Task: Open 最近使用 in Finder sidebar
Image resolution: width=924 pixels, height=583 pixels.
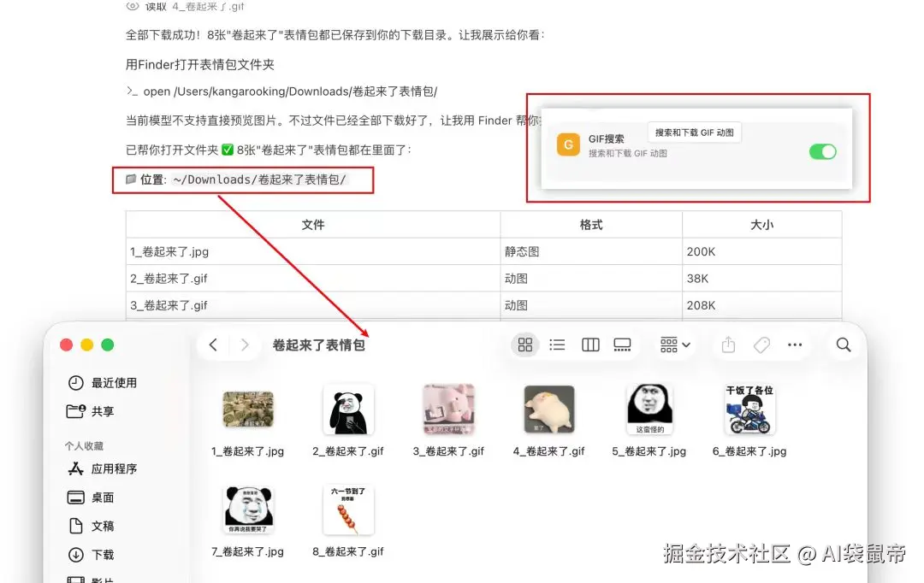Action: pos(103,383)
